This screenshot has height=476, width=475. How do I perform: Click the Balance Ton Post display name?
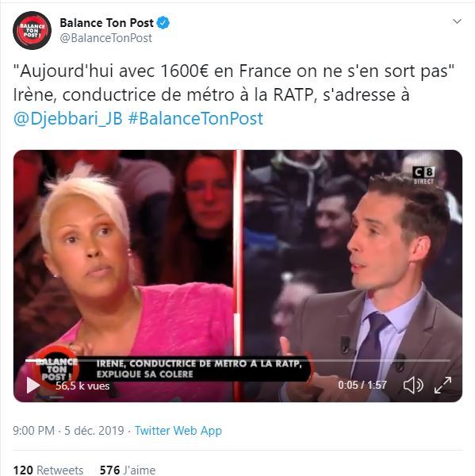[106, 23]
